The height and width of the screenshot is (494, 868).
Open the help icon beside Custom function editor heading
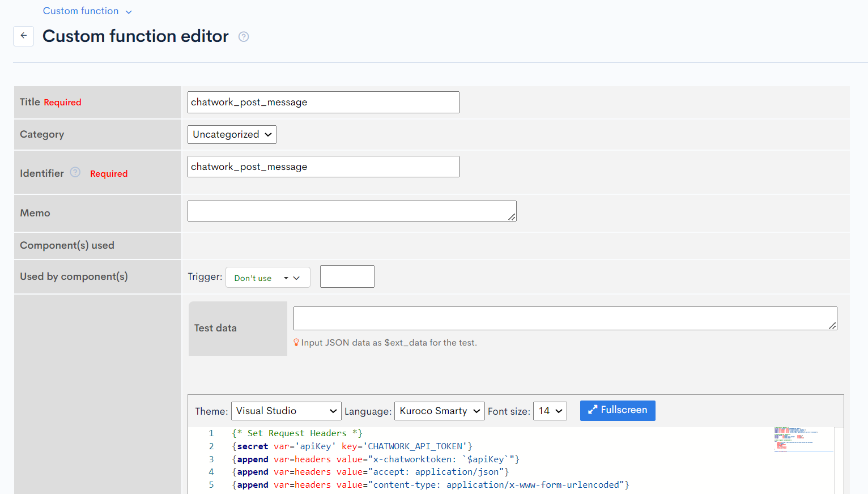click(243, 36)
